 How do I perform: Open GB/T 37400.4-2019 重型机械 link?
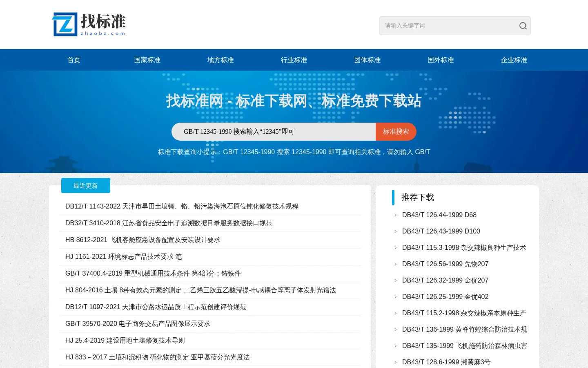tap(153, 274)
